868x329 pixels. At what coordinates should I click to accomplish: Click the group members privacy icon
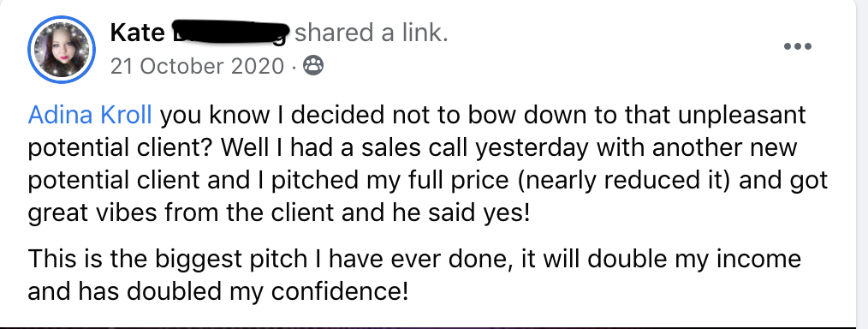pos(314,67)
